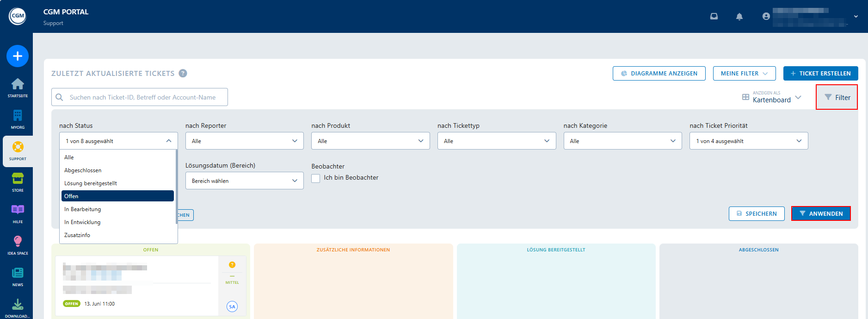
Task: Open notifications bell icon
Action: [739, 17]
